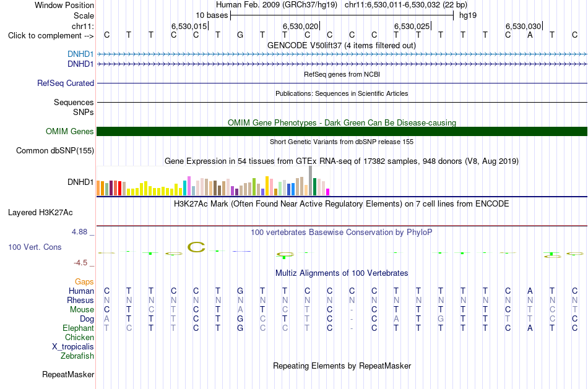Click the GTEx Gene Expression track title
This screenshot has height=389, width=588.
pos(342,161)
